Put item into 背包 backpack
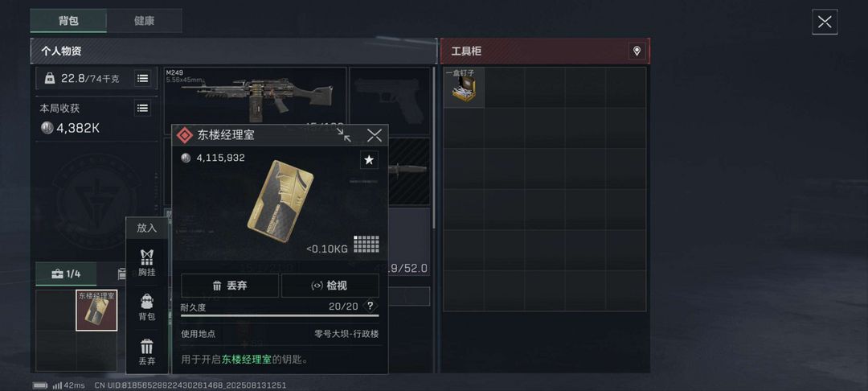 [147, 307]
